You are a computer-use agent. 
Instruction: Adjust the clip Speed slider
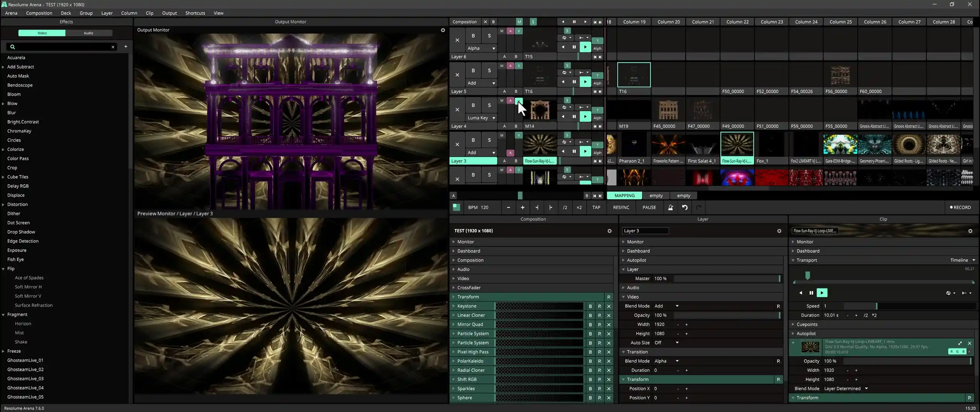[x=910, y=306]
